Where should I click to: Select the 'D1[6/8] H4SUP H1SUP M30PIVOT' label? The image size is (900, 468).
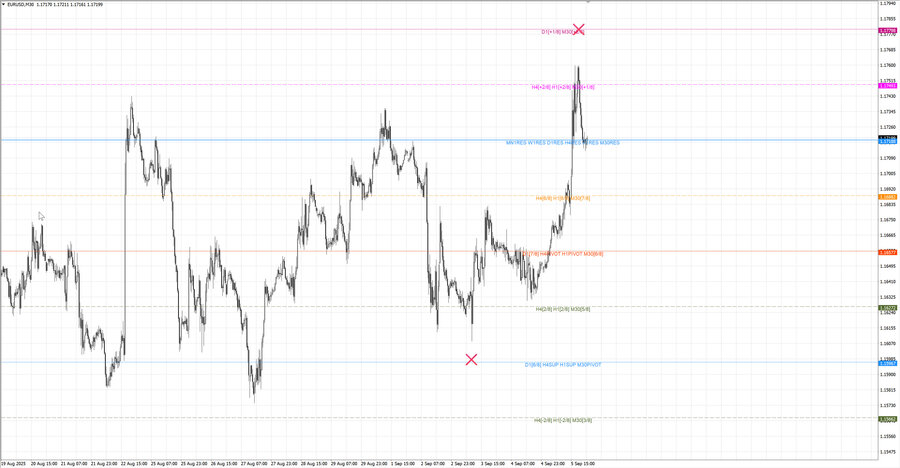click(563, 365)
